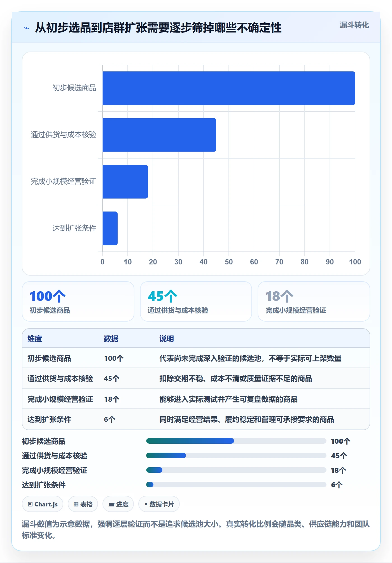Screen dimensions: 392x563
Task: Click the Chart.js tag icon
Action: point(30,504)
